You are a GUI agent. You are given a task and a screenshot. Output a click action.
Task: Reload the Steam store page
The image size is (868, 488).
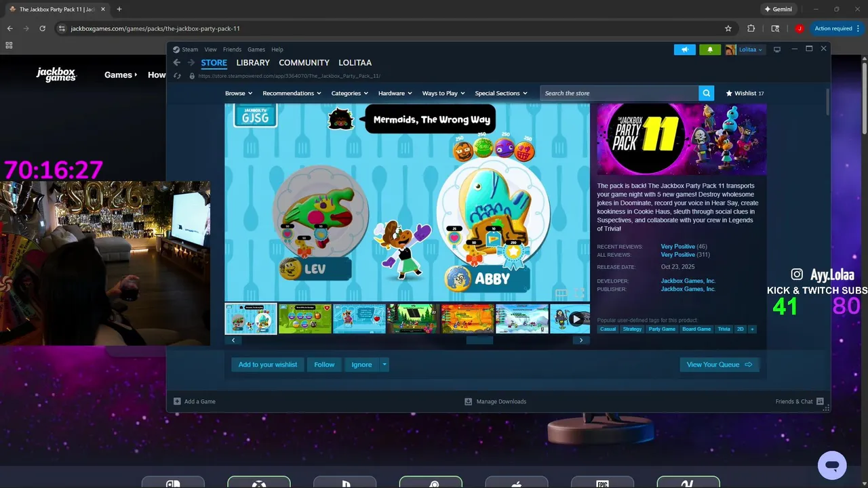[x=178, y=76]
